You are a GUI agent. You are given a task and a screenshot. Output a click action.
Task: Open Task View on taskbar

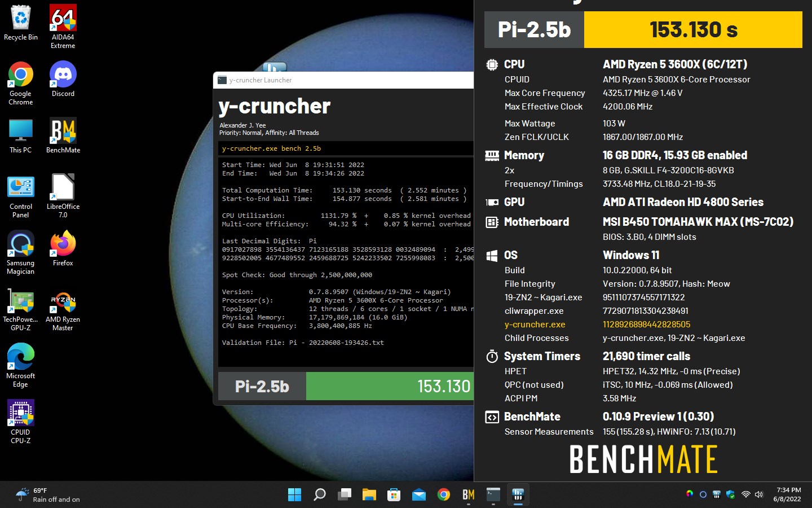pyautogui.click(x=344, y=495)
